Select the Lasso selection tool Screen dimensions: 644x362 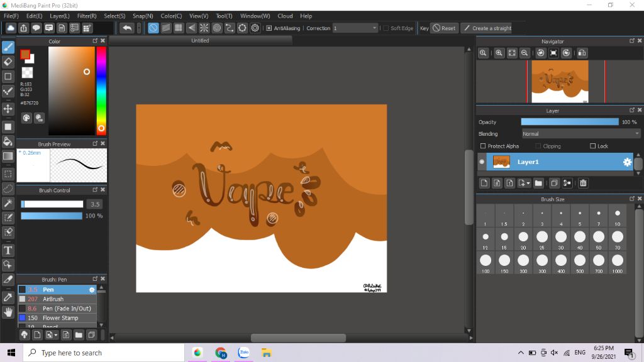click(x=8, y=189)
